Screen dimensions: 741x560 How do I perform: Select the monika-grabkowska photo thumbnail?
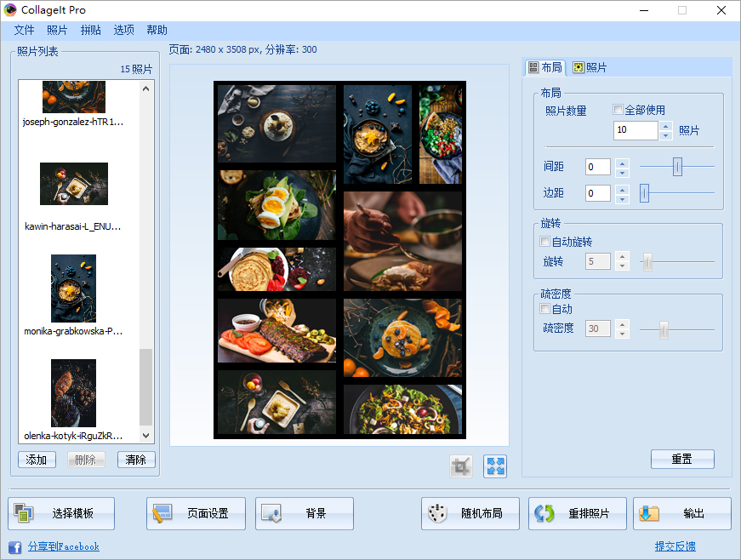73,288
